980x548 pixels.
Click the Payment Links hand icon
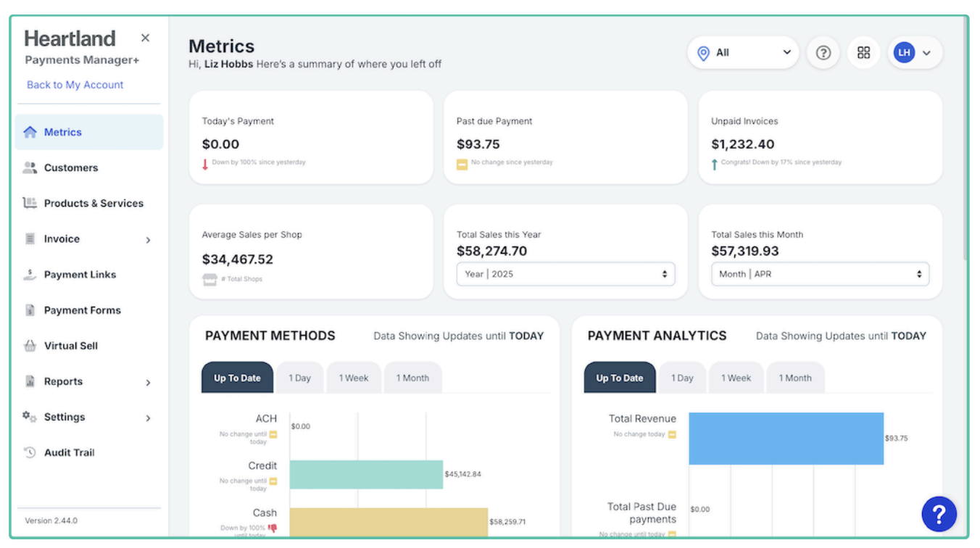30,275
